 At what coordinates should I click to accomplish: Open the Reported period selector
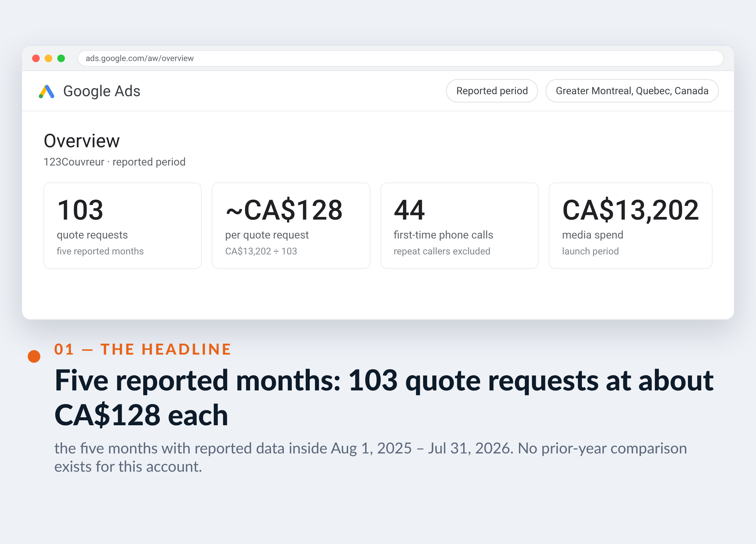tap(492, 91)
